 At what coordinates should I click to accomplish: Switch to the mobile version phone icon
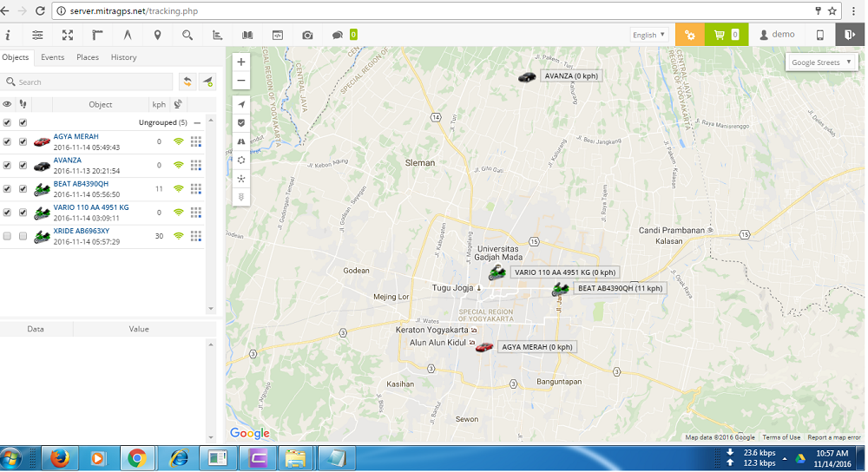coord(820,35)
